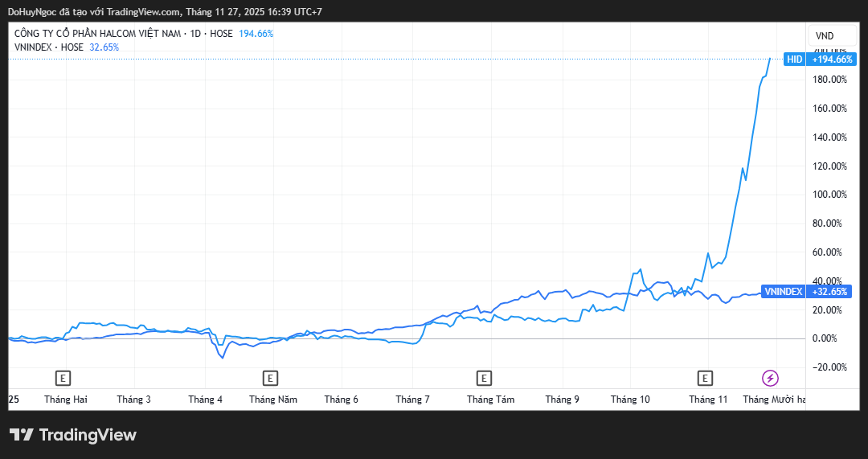Viewport: 868px width, 459px height.
Task: Click the DoHuyNgoc creation caption at top
Action: tap(165, 11)
